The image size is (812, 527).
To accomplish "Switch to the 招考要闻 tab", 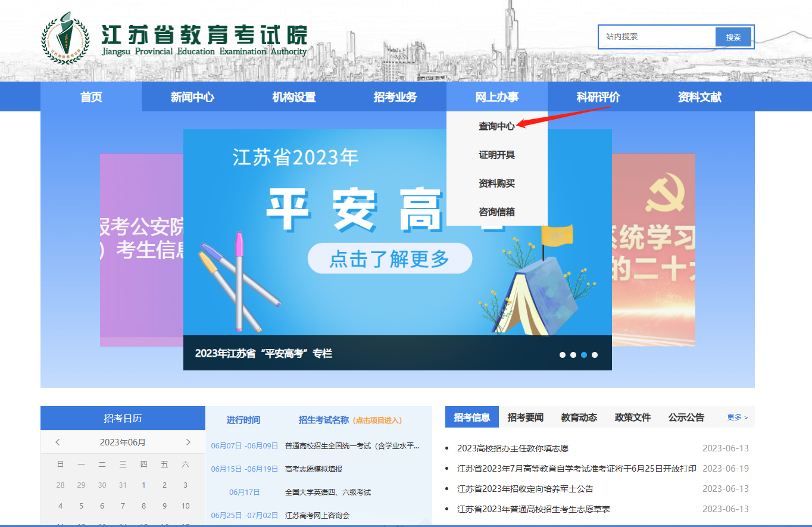I will click(x=526, y=417).
